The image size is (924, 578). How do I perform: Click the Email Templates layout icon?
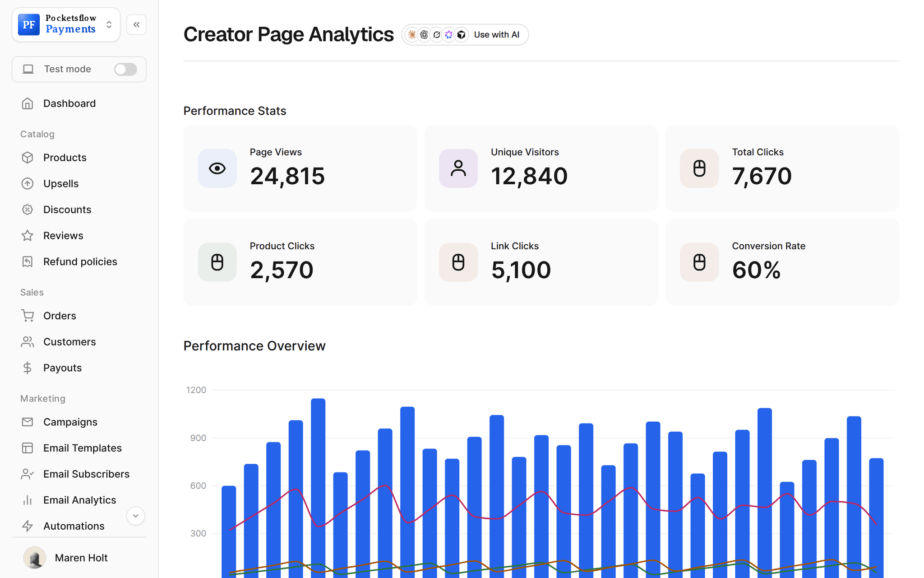28,448
